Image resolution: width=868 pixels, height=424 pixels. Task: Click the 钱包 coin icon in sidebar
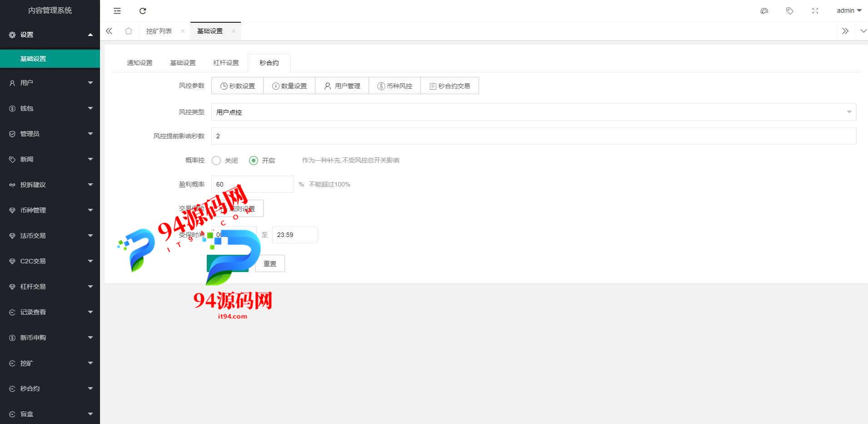(x=12, y=108)
